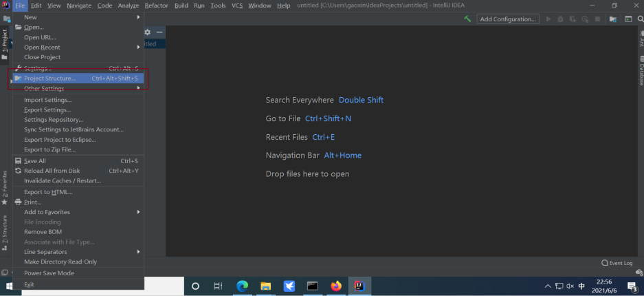This screenshot has width=644, height=296.
Task: Open Microsoft Edge from the taskbar
Action: [x=242, y=286]
